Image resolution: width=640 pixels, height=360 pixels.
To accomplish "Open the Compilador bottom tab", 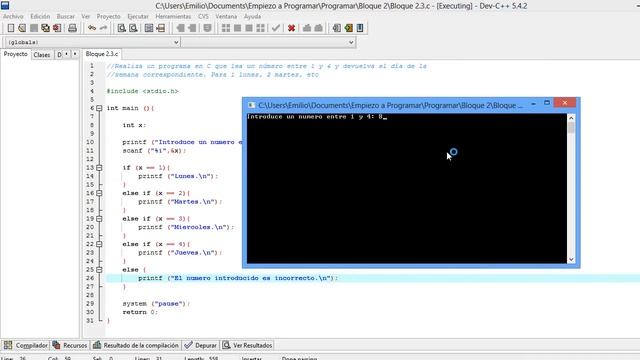I will coord(26,345).
